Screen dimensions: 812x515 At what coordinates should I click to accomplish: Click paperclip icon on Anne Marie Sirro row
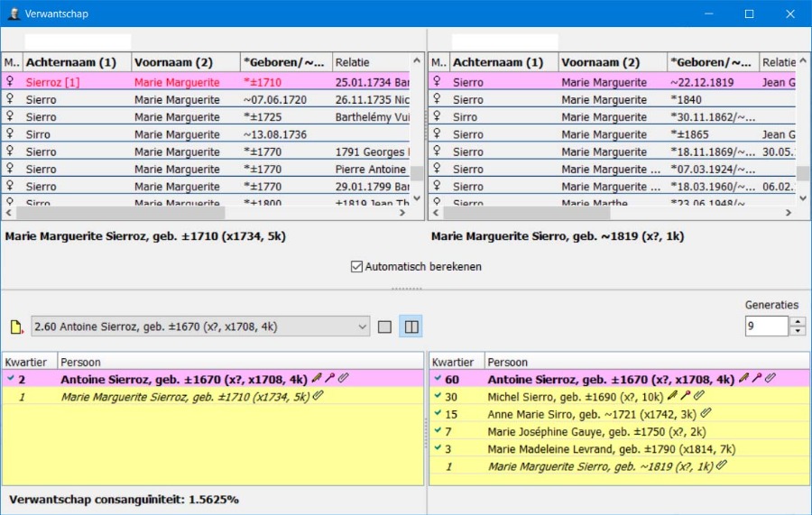(706, 414)
